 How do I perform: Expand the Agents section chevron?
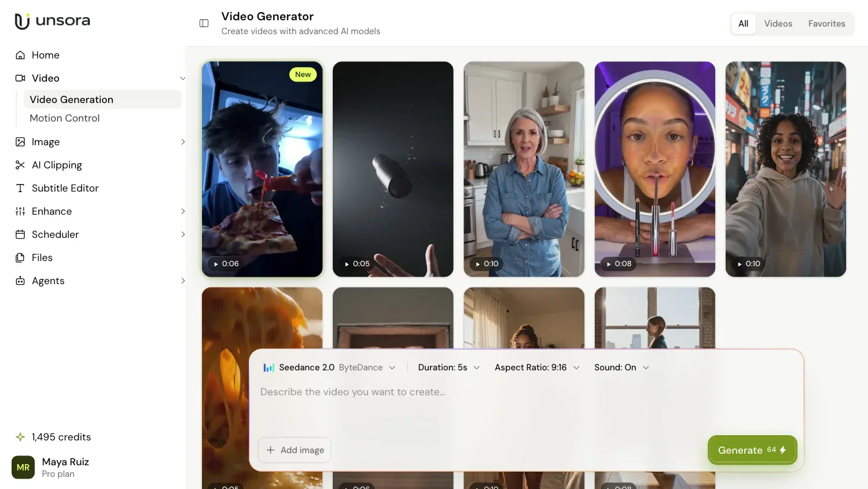pyautogui.click(x=183, y=281)
